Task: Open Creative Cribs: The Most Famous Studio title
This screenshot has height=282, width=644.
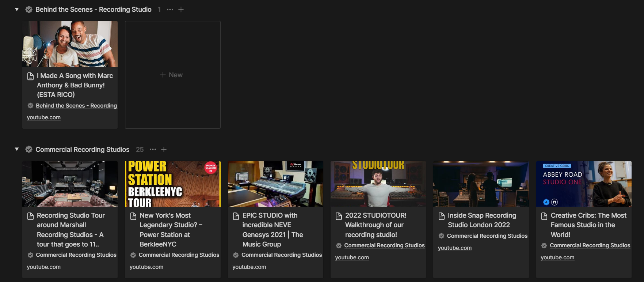Action: click(588, 225)
